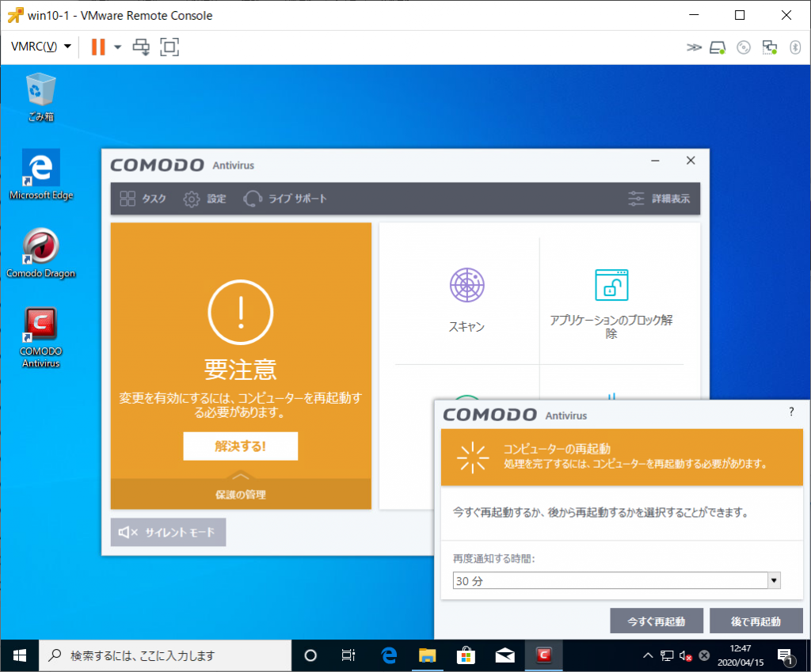Expand the VMRC devices chevron
This screenshot has width=811, height=672.
(x=694, y=47)
